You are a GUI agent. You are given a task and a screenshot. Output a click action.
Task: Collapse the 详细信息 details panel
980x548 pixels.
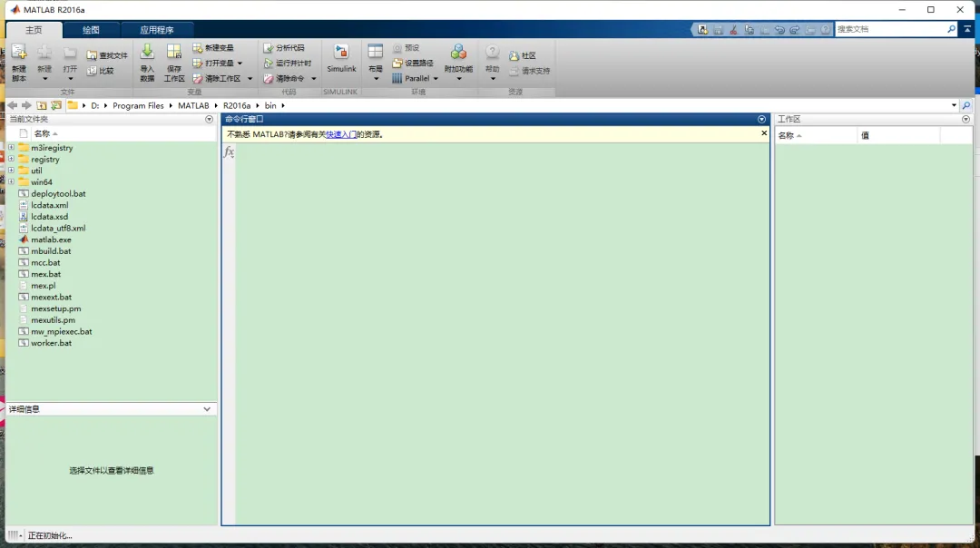207,409
